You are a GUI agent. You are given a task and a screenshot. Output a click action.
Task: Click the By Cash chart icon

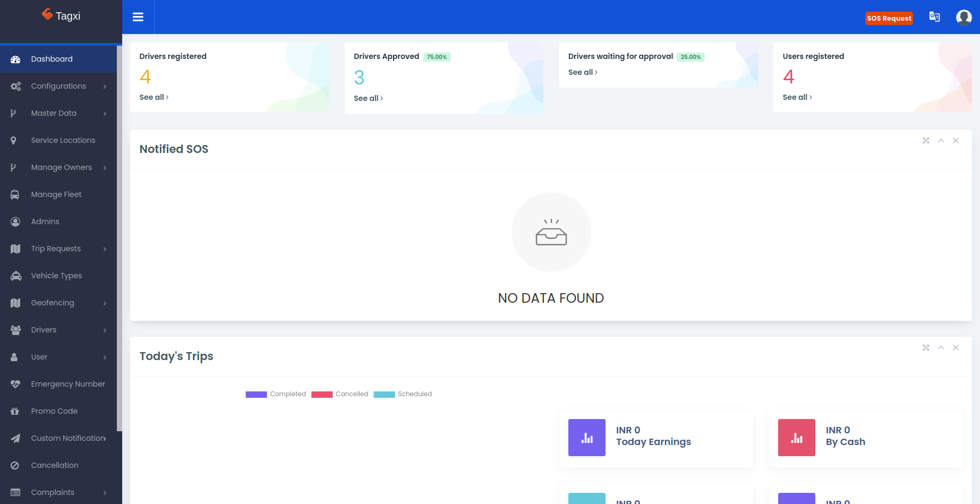click(x=796, y=438)
